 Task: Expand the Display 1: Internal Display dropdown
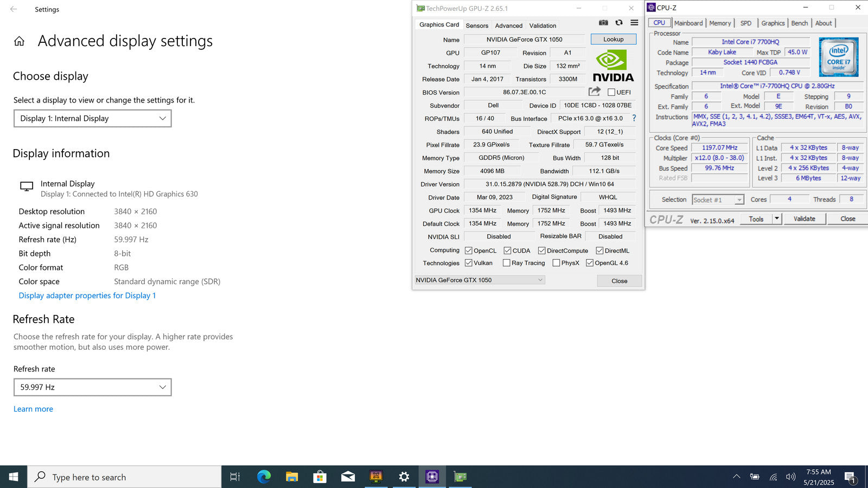(93, 118)
